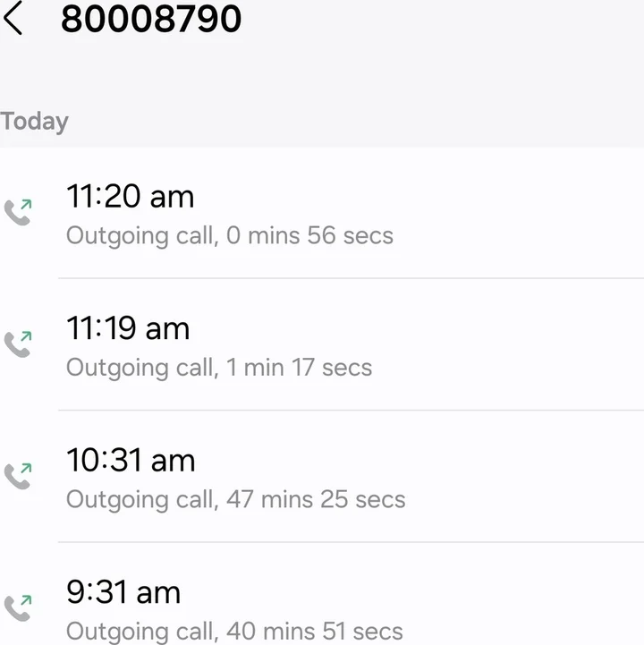644x645 pixels.
Task: Tap the outgoing call icon for 11:20 am
Action: 18,211
